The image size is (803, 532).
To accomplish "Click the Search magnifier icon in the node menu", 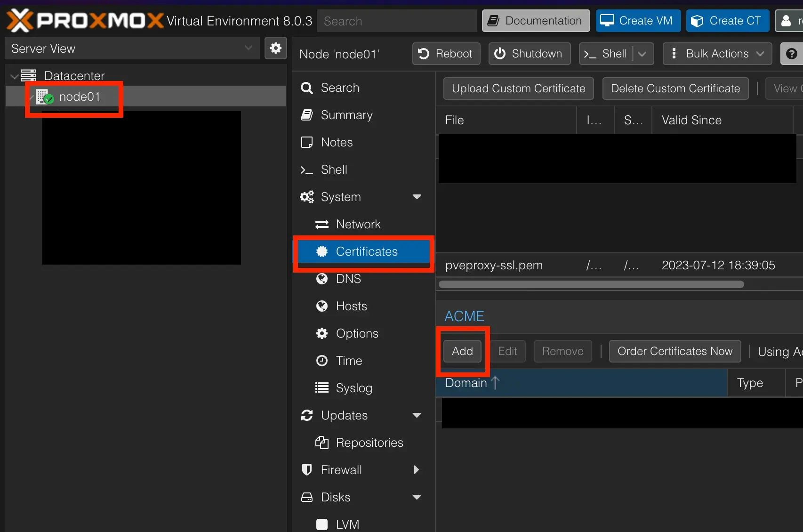I will (x=307, y=88).
